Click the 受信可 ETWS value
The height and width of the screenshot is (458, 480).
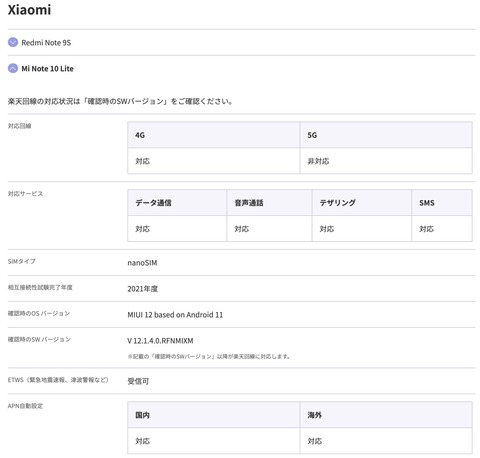click(x=138, y=381)
